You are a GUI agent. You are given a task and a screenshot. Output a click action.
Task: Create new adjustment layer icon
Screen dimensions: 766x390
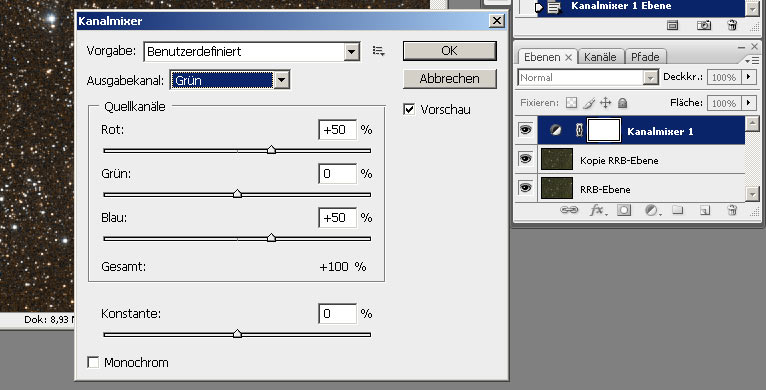click(x=651, y=210)
